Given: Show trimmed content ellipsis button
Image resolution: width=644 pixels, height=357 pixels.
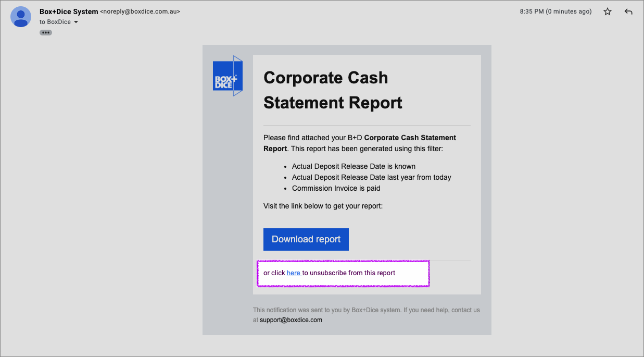Looking at the screenshot, I should click(46, 32).
